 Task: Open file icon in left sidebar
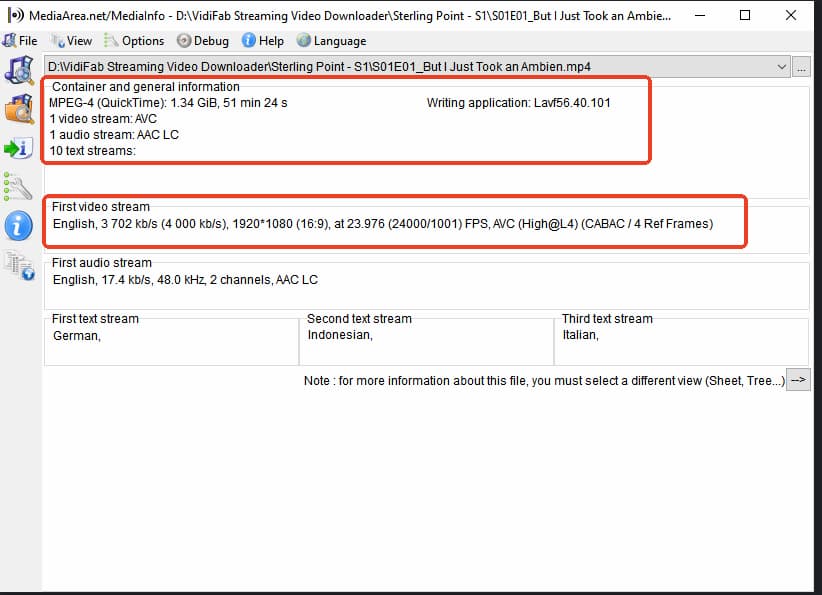pyautogui.click(x=19, y=70)
